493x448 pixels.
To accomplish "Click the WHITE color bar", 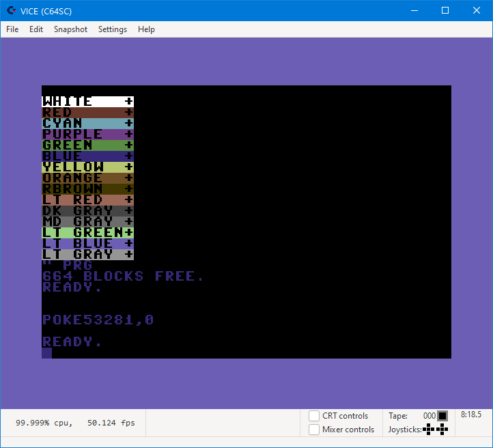I will (x=87, y=102).
